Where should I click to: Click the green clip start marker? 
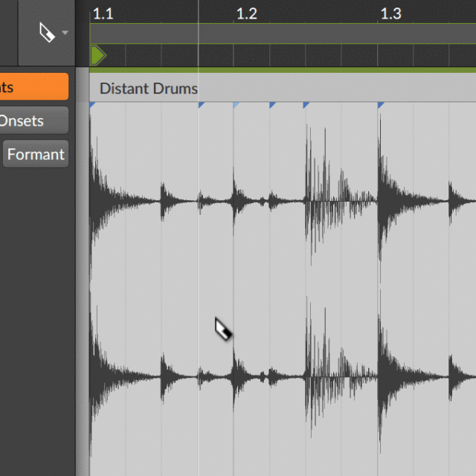click(98, 55)
